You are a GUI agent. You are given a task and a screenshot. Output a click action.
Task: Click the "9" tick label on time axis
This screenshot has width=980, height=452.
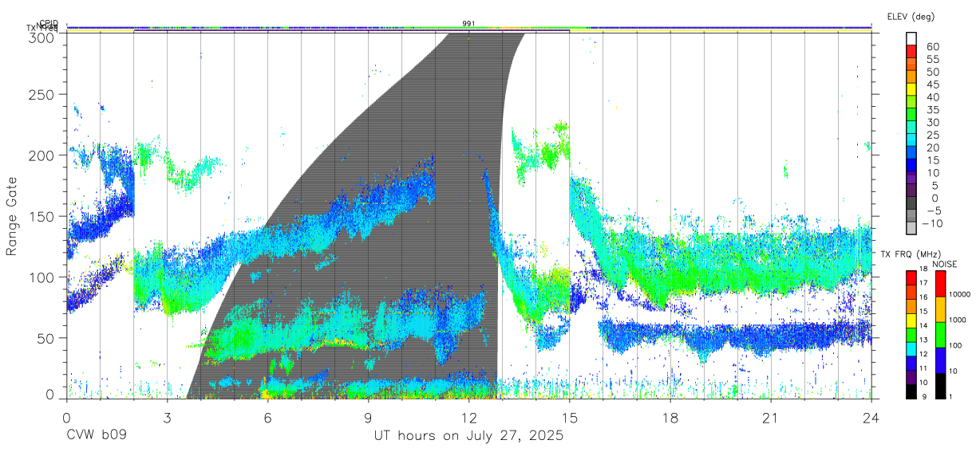click(368, 419)
